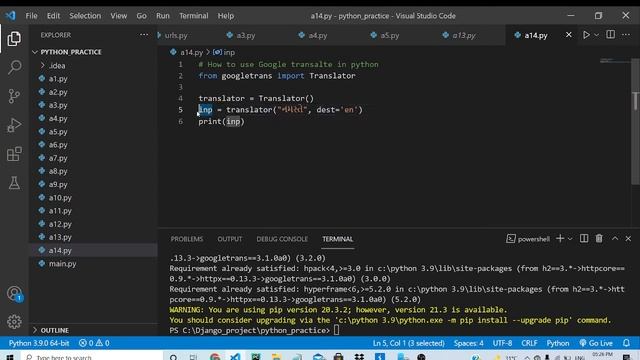640x360 pixels.
Task: Open Explorer panel more actions ellipsis
Action: pyautogui.click(x=144, y=35)
